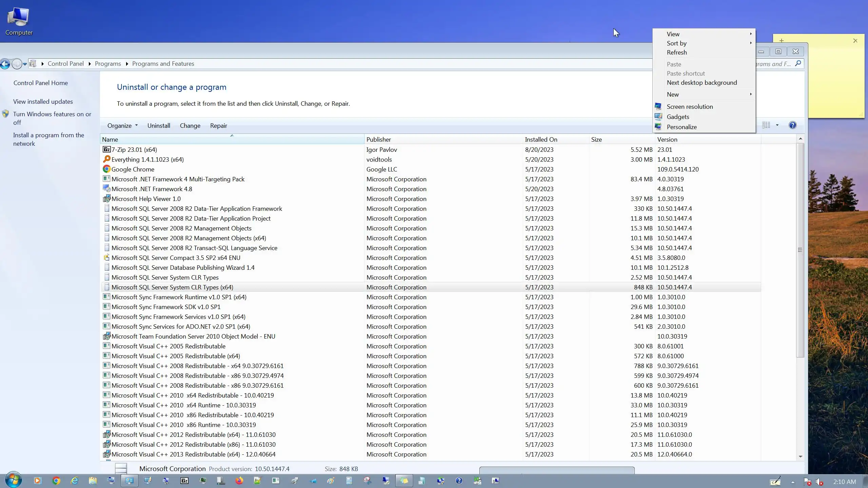
Task: Click the view layout icon in toolbar
Action: click(x=766, y=125)
